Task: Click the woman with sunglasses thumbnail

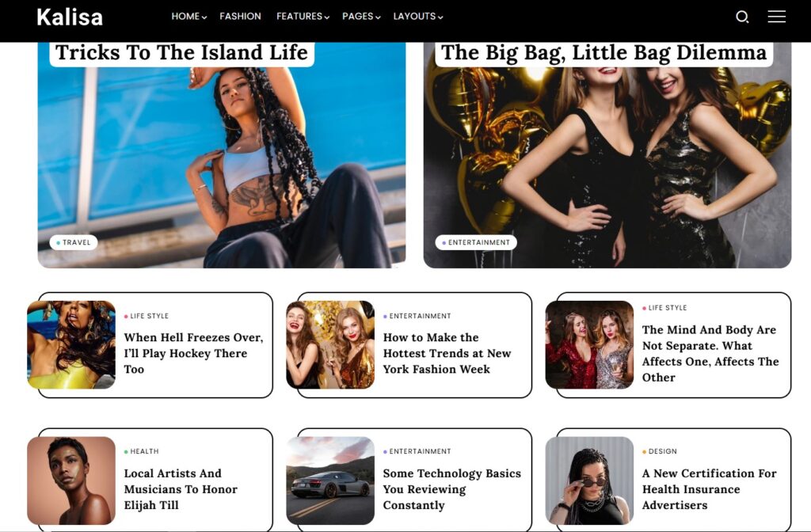Action: pyautogui.click(x=589, y=481)
